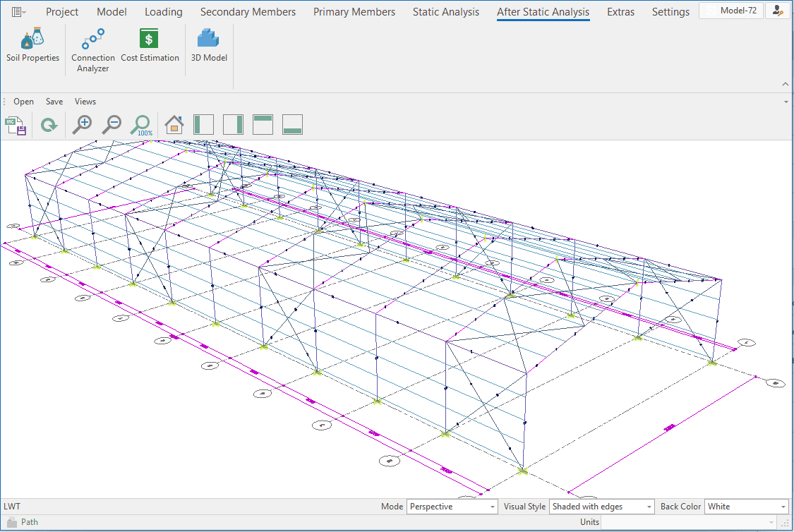Click the Views menu button

tap(85, 102)
